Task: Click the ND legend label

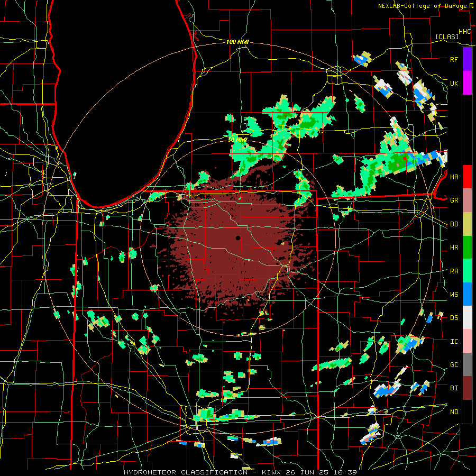Action: pyautogui.click(x=454, y=412)
